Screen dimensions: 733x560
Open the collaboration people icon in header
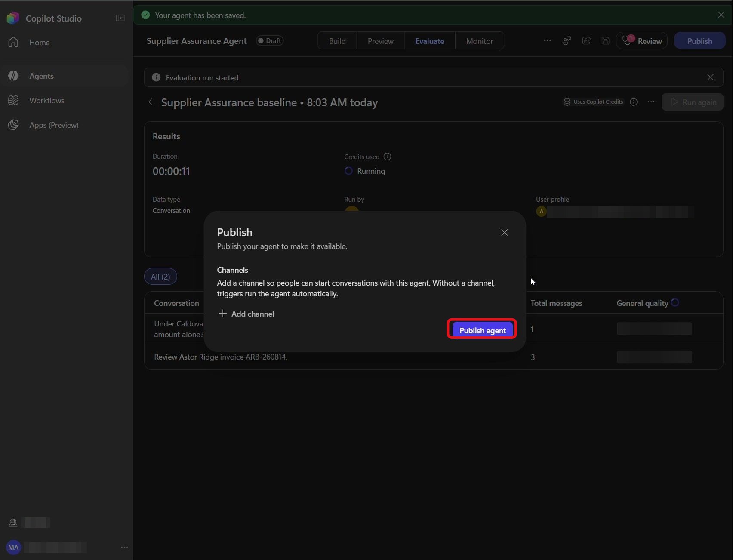click(567, 41)
